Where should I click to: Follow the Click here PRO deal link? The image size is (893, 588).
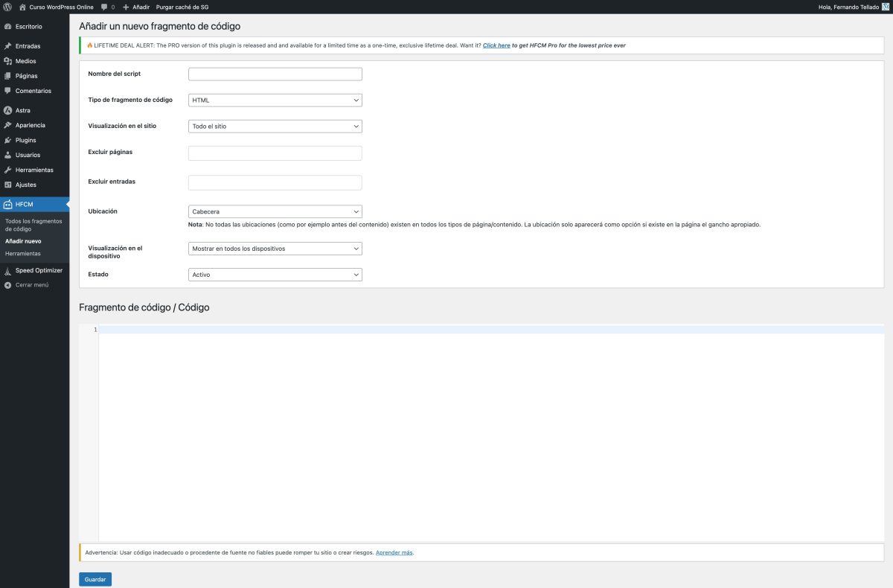(496, 45)
